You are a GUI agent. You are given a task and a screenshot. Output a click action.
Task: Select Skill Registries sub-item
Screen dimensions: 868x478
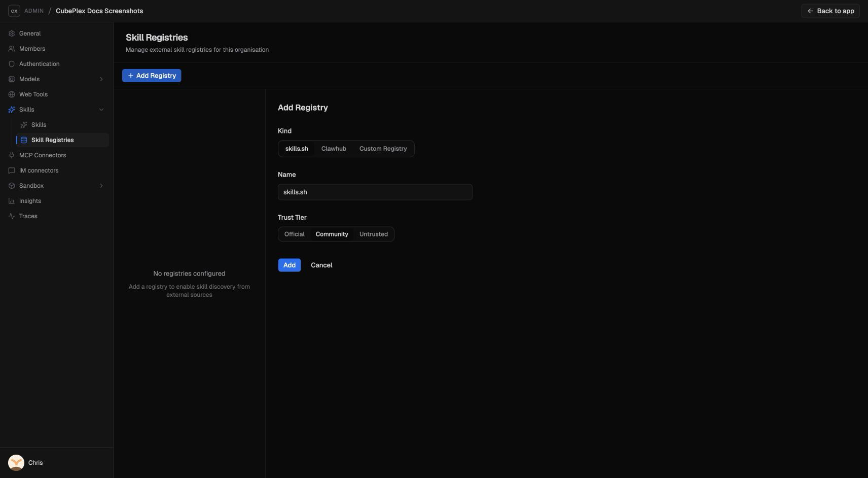(x=62, y=140)
